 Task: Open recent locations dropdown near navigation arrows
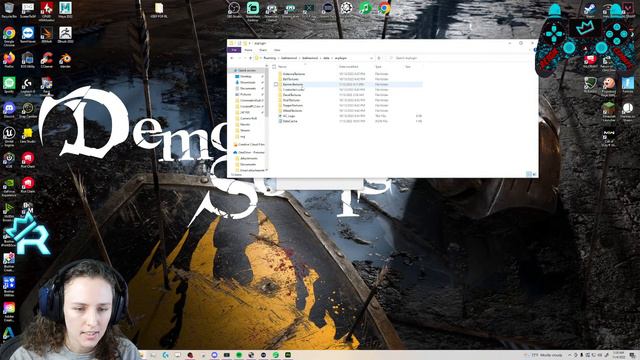coord(245,58)
